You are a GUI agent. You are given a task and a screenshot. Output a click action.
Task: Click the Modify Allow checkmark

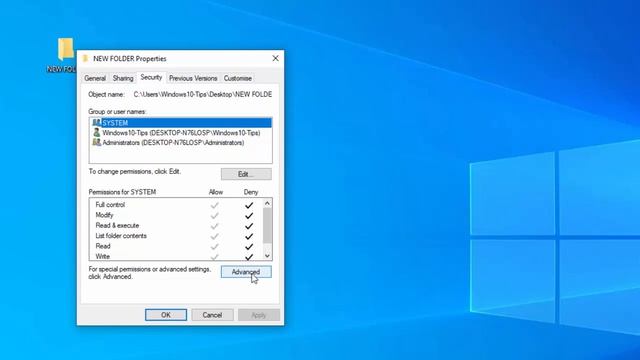point(215,216)
